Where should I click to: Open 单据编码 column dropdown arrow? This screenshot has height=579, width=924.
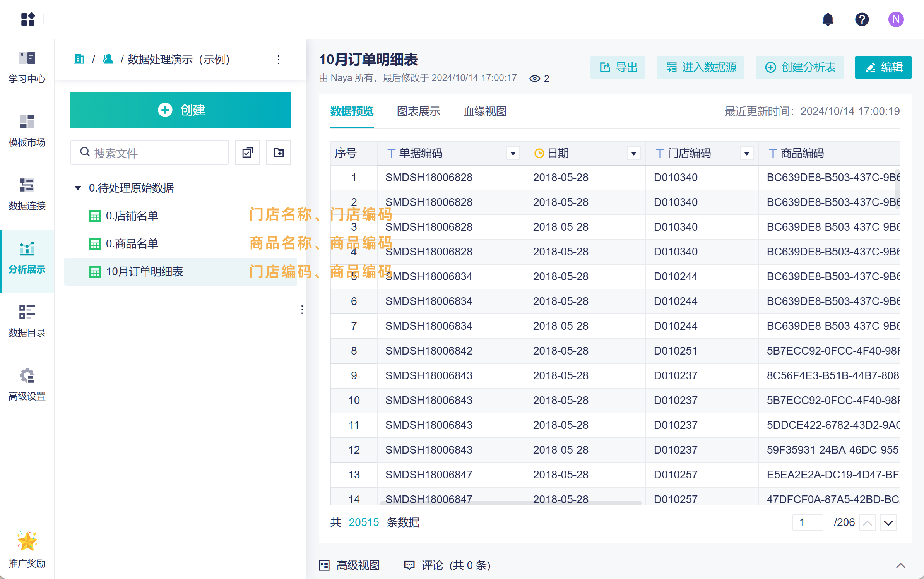513,154
